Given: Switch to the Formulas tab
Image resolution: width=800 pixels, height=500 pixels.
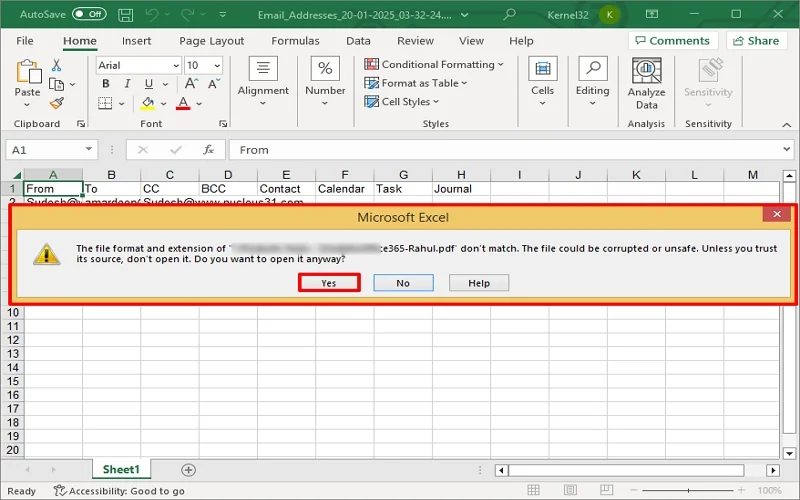Looking at the screenshot, I should coord(295,41).
